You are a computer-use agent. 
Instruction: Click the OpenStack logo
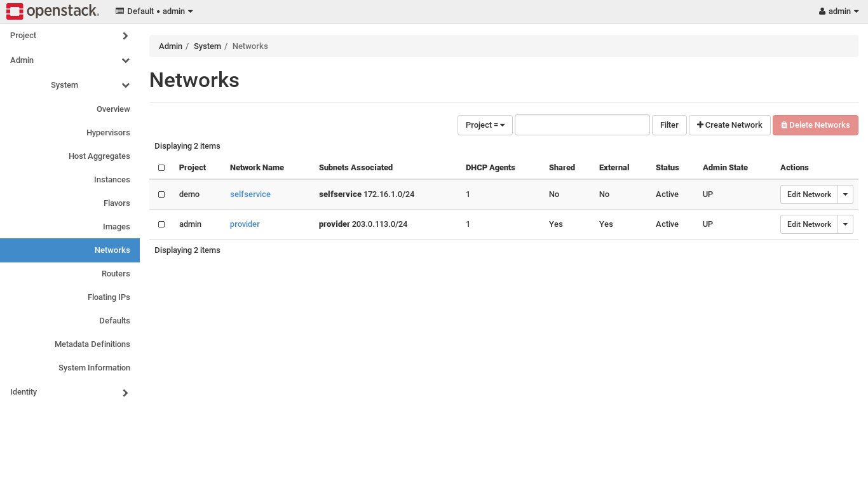point(53,11)
